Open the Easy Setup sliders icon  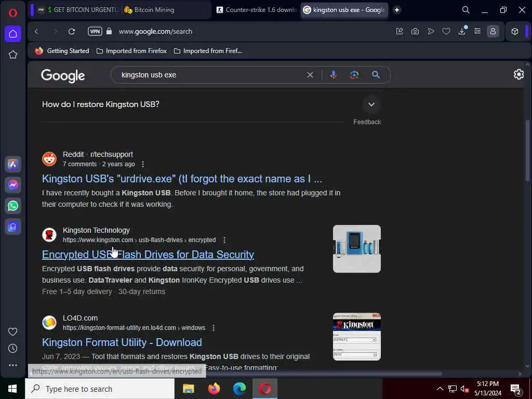(x=477, y=31)
